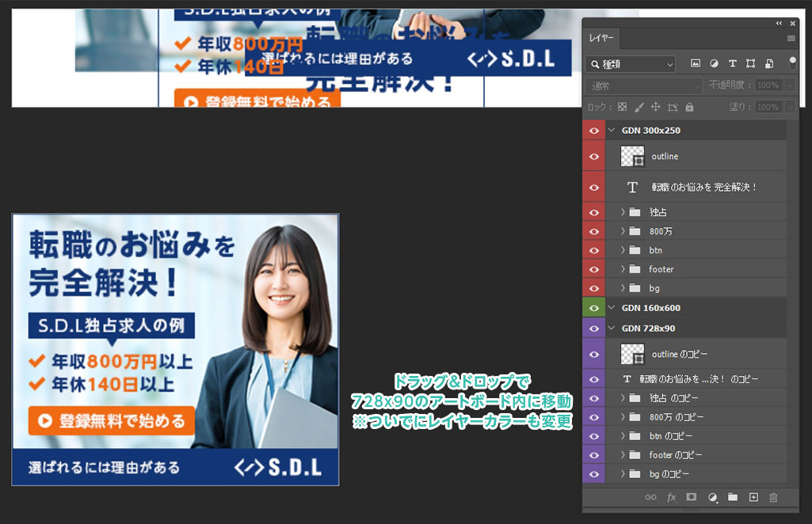Hide the GDN 300x250 artboard
812x524 pixels.
[593, 131]
